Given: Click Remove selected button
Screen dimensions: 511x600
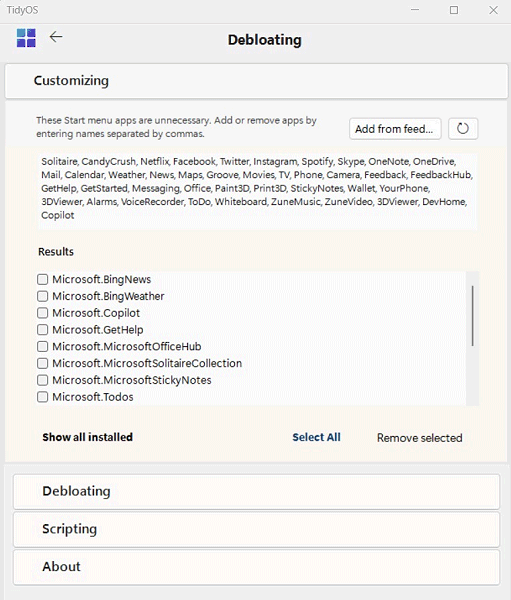Looking at the screenshot, I should 420,438.
